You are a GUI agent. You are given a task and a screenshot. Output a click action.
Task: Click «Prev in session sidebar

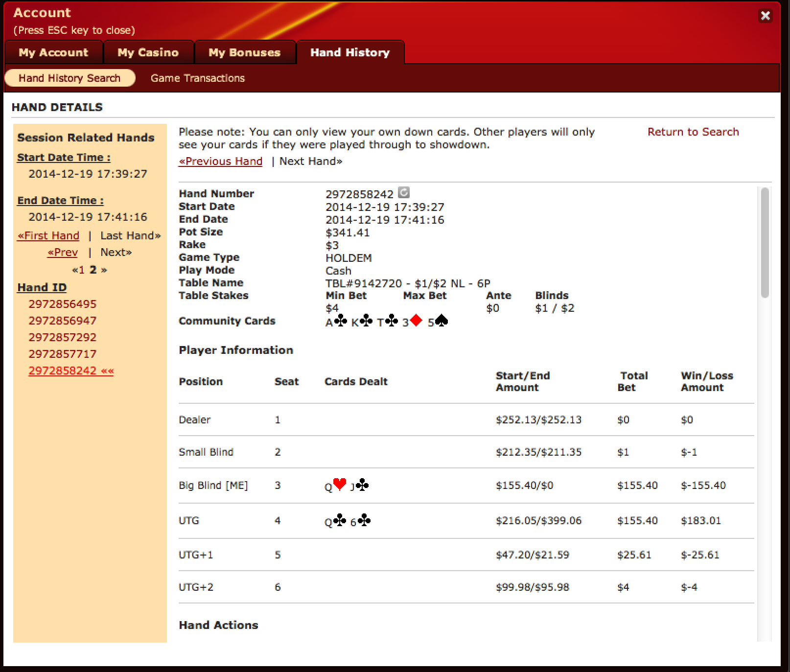(x=63, y=252)
